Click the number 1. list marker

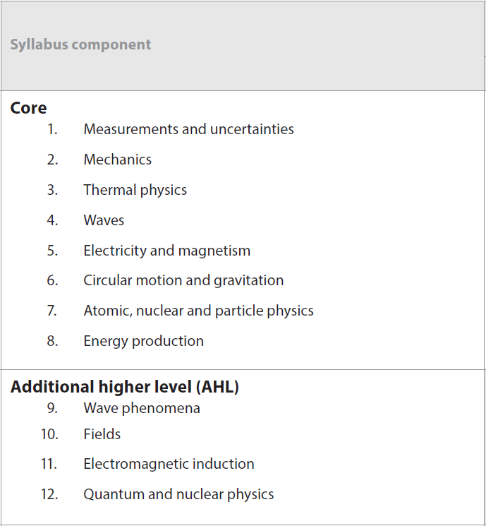(53, 129)
